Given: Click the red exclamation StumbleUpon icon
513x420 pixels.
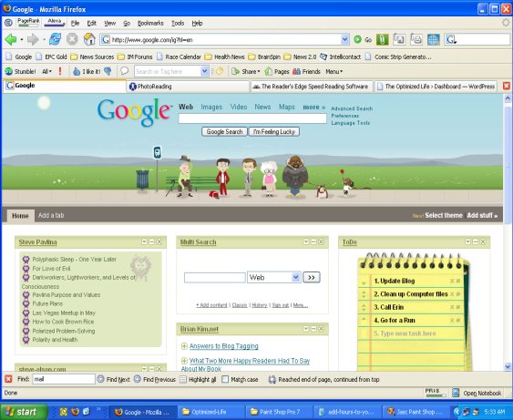Looking at the screenshot, I should [x=60, y=71].
